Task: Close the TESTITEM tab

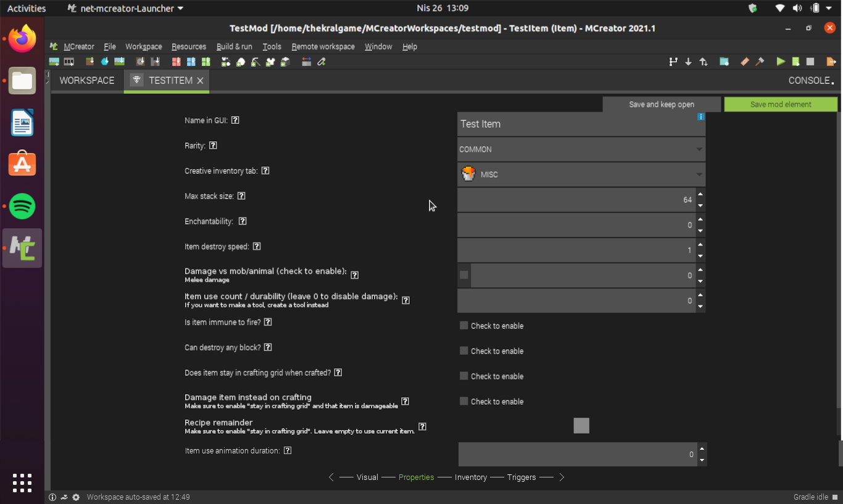Action: point(200,81)
